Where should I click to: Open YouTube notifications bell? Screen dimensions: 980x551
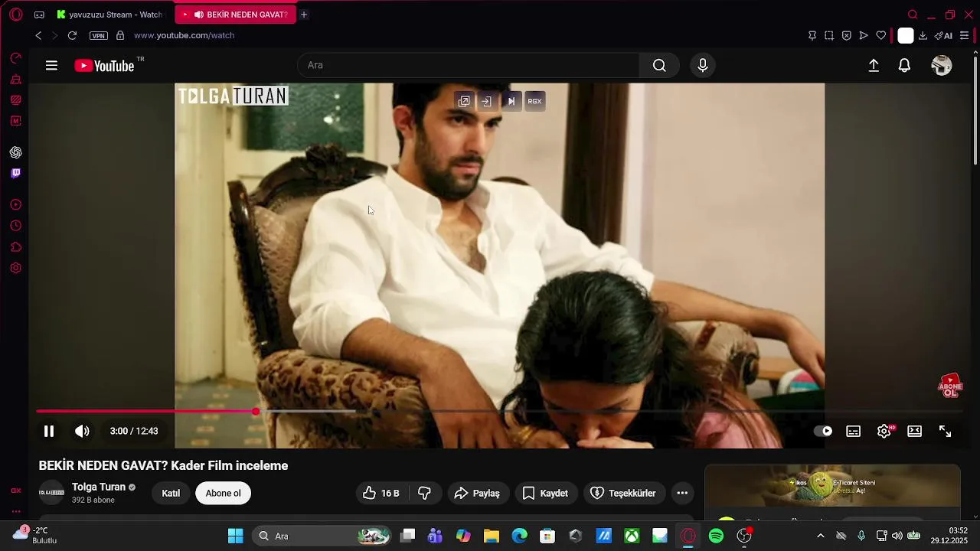point(904,66)
